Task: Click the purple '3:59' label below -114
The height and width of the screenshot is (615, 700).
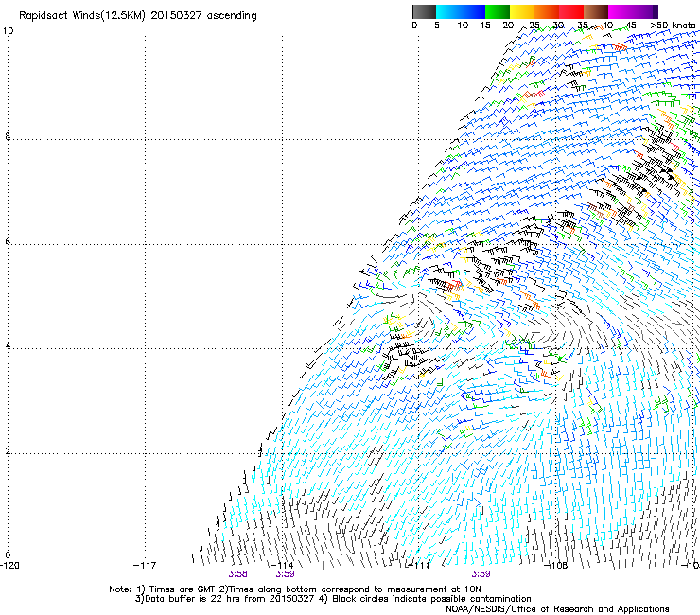Action: click(285, 574)
